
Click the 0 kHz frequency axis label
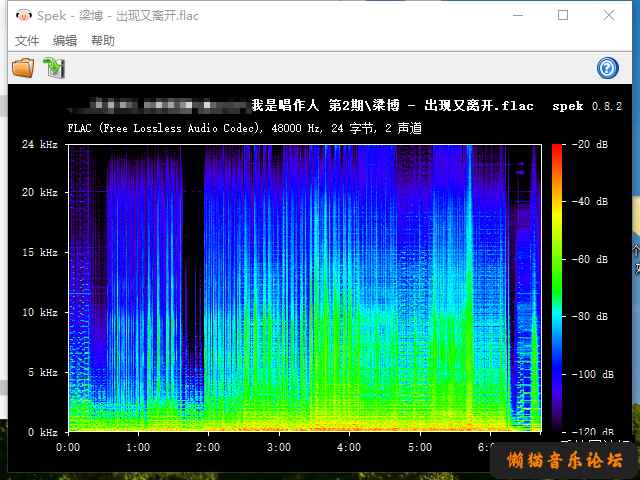click(42, 432)
